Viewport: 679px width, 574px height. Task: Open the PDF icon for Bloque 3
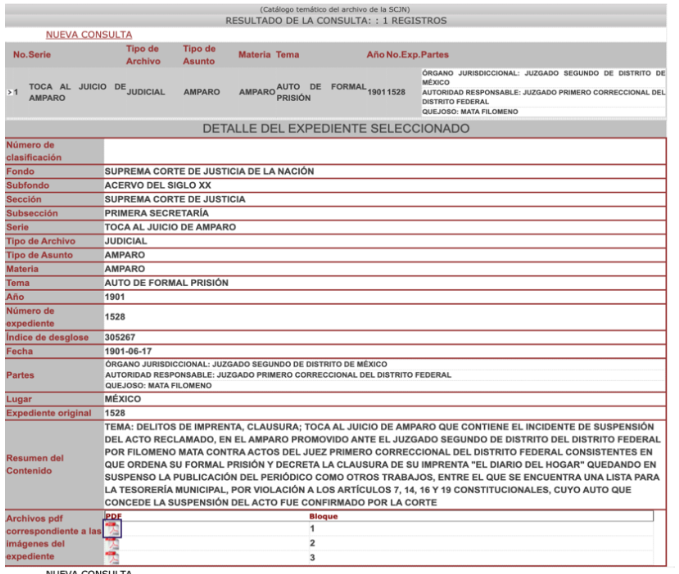click(112, 558)
